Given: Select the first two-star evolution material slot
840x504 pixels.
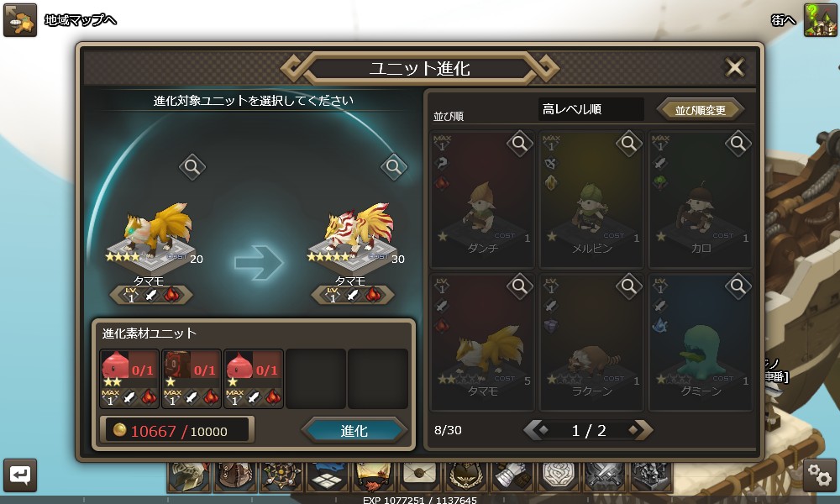Looking at the screenshot, I should (129, 378).
